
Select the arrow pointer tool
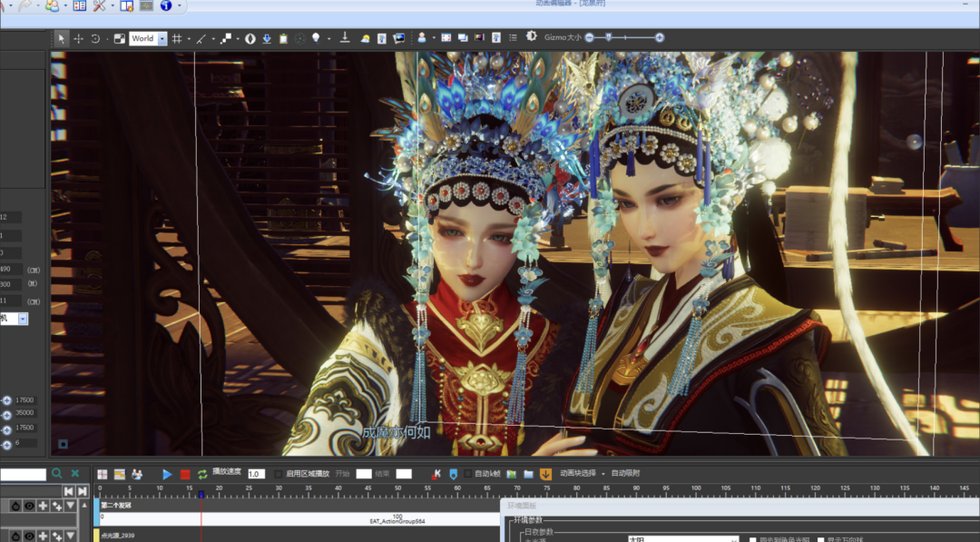tap(62, 38)
